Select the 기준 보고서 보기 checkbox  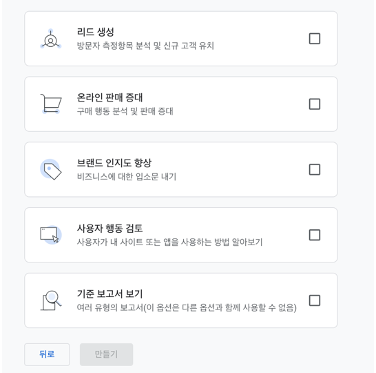coord(314,300)
